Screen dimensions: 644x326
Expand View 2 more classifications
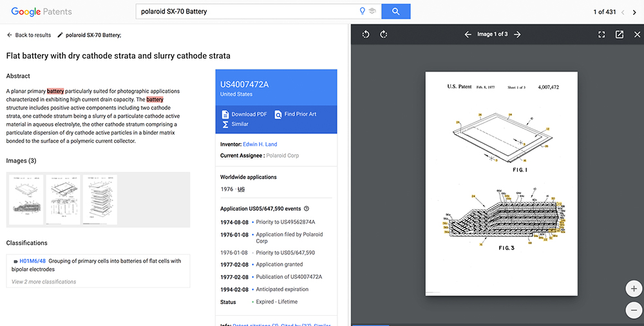pyautogui.click(x=44, y=282)
